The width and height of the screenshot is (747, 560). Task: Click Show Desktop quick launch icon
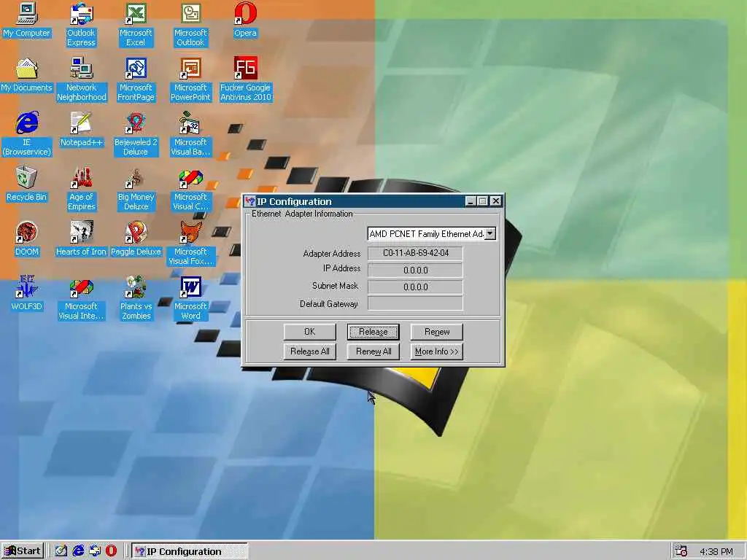[x=61, y=551]
